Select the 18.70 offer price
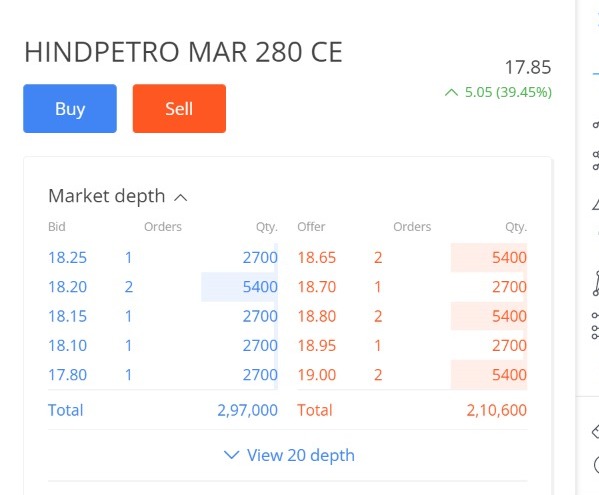599x495 pixels. (317, 287)
